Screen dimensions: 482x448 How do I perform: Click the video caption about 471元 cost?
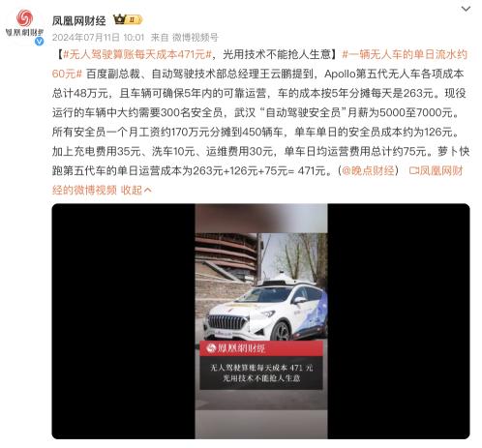tap(261, 373)
